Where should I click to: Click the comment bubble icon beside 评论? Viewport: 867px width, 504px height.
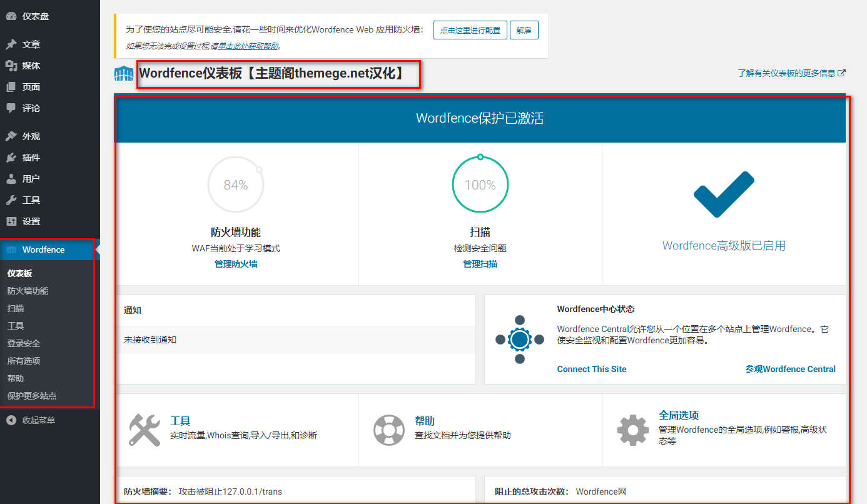point(11,108)
